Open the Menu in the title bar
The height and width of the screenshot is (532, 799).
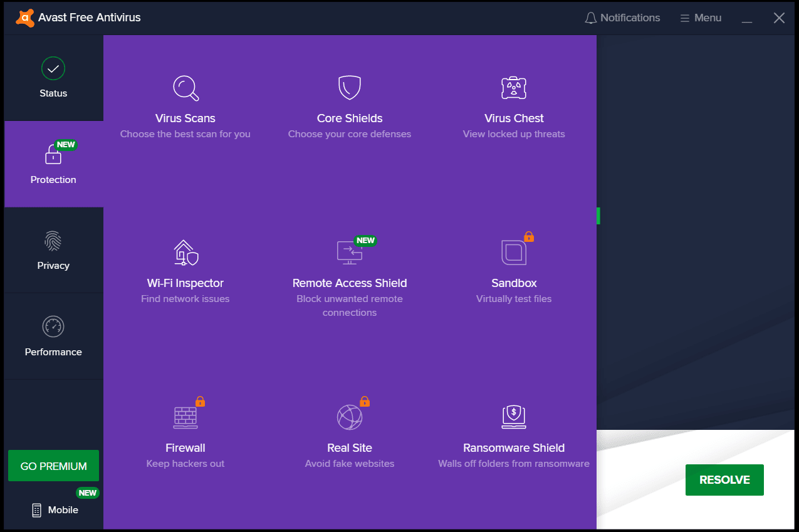click(x=700, y=18)
